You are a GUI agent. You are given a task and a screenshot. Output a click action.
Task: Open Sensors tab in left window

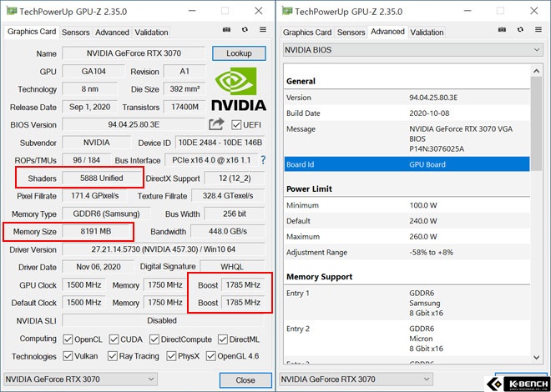(x=75, y=33)
